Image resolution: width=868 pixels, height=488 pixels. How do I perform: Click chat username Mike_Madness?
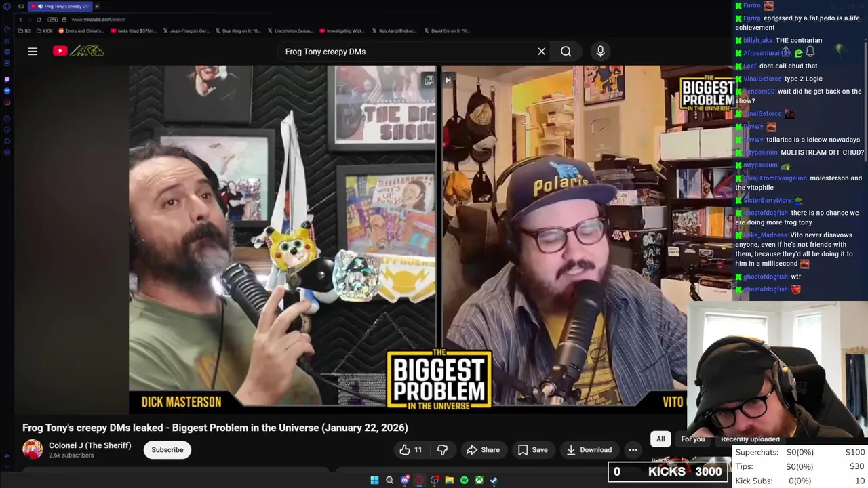pyautogui.click(x=765, y=235)
